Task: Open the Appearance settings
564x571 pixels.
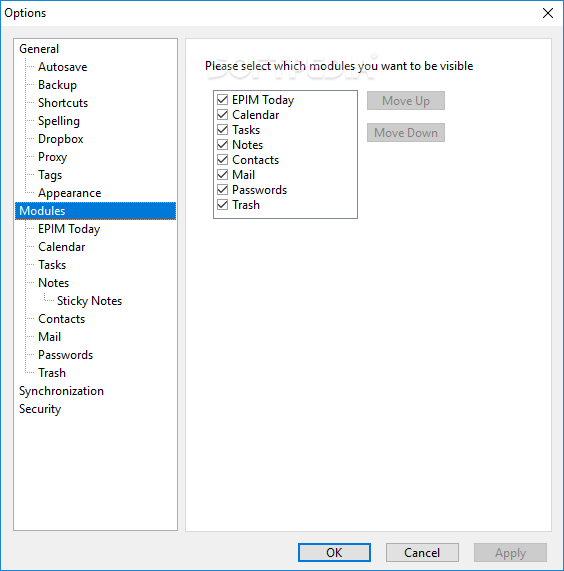Action: [x=70, y=193]
